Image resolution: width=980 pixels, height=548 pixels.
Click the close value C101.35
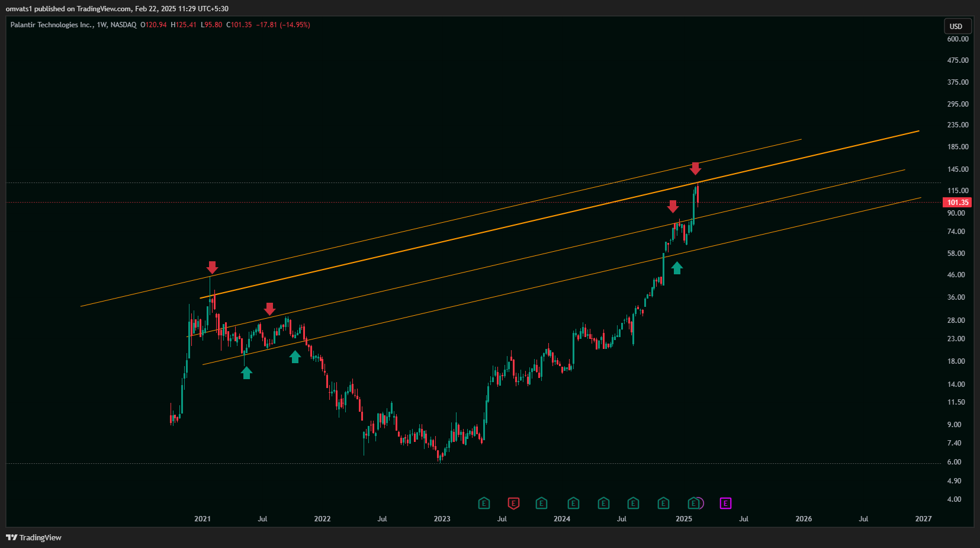tap(239, 25)
